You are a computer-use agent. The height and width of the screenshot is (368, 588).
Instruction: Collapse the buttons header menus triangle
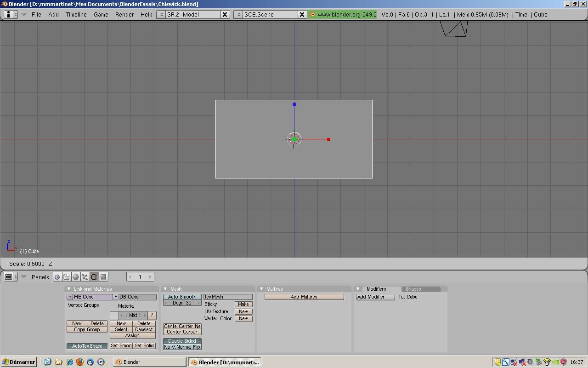tap(23, 277)
